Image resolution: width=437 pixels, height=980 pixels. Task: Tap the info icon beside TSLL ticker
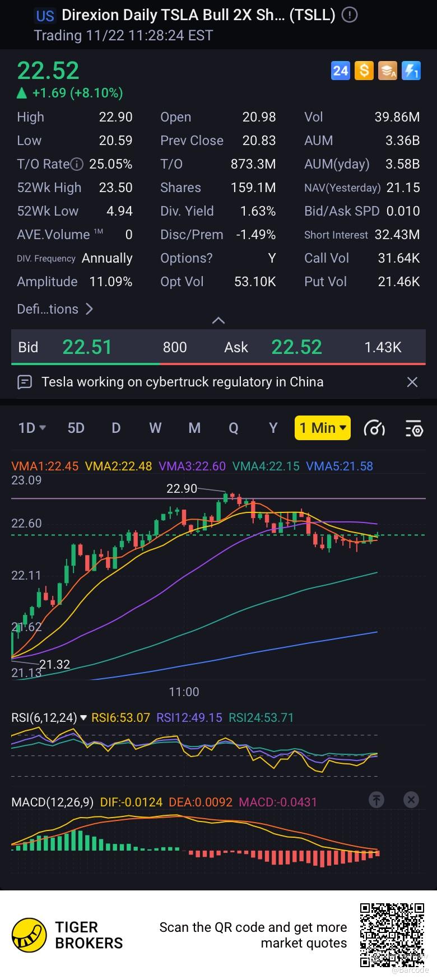[350, 15]
